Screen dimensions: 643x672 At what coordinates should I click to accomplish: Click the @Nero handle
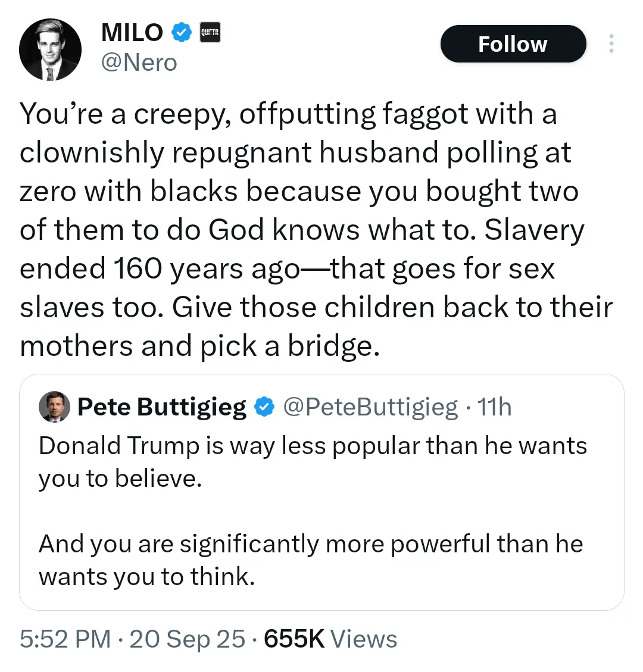(139, 62)
